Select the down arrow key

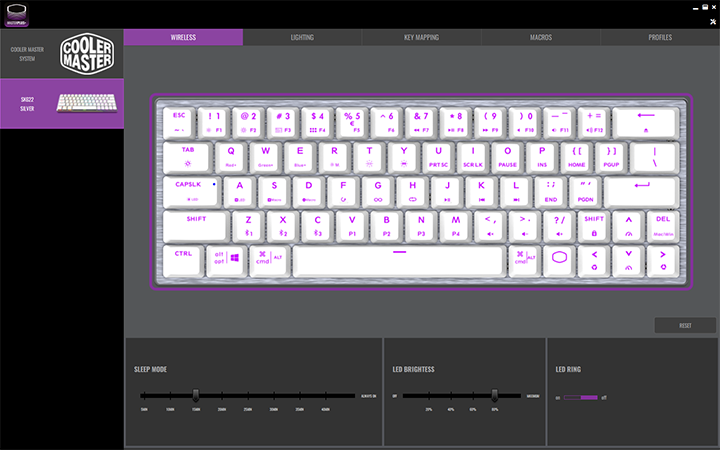pyautogui.click(x=627, y=259)
